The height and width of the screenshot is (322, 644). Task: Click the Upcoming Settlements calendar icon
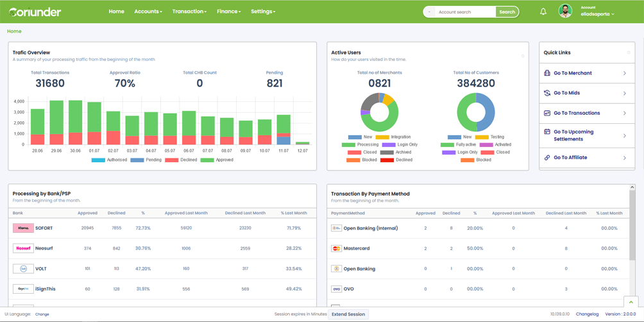coord(547,132)
